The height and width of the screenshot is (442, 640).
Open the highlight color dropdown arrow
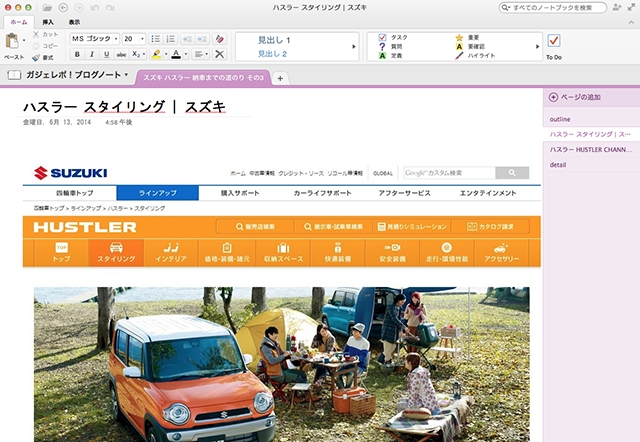click(x=166, y=54)
